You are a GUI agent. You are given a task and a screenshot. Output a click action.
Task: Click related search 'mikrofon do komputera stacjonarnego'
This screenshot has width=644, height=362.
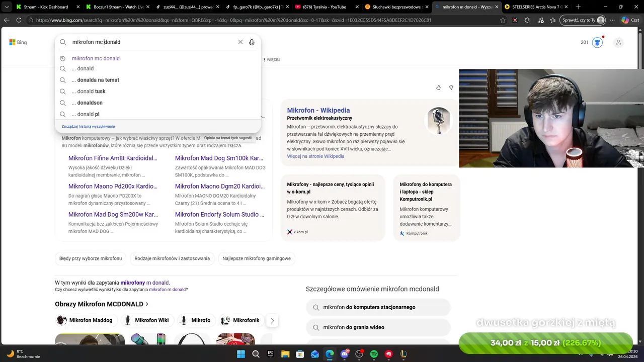click(x=378, y=307)
